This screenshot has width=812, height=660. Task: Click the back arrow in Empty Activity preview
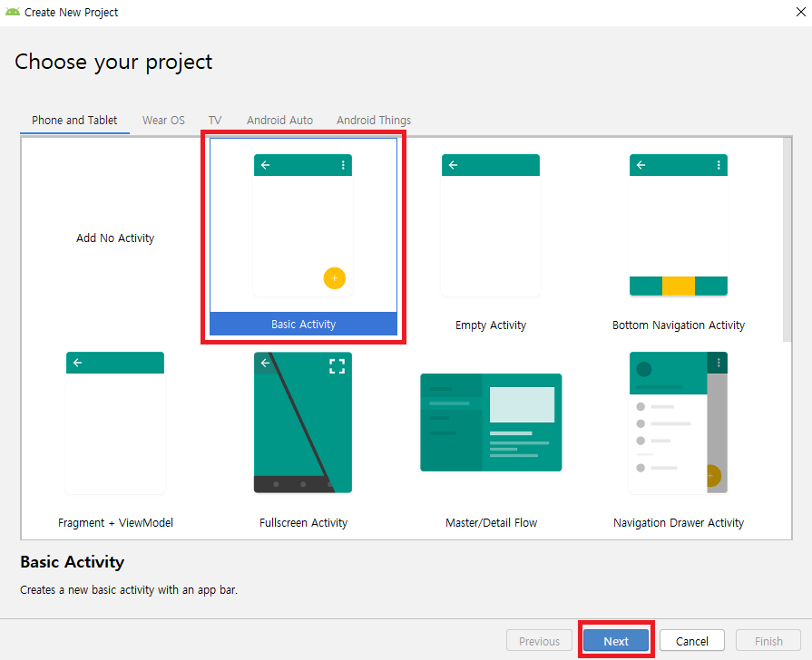[453, 165]
